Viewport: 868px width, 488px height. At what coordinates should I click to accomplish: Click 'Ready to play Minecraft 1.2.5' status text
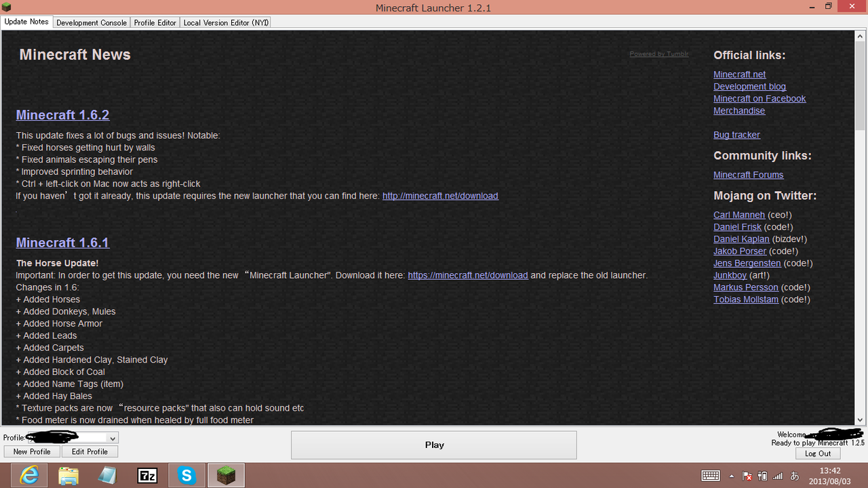[x=818, y=443]
